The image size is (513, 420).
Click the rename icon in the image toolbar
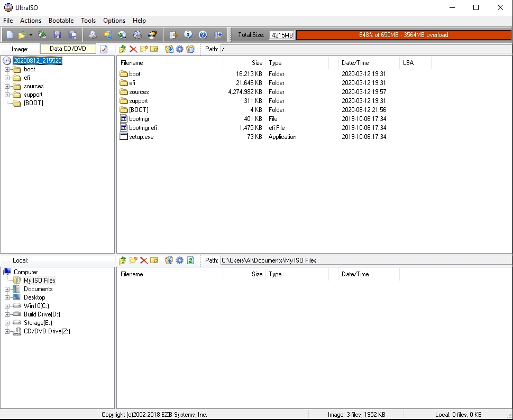click(154, 49)
